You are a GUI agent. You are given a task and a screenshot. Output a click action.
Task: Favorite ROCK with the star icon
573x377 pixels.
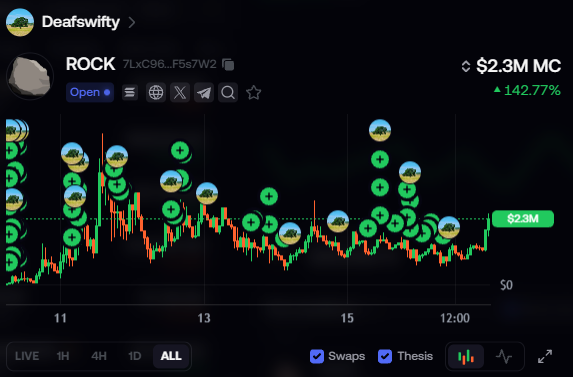(x=254, y=93)
